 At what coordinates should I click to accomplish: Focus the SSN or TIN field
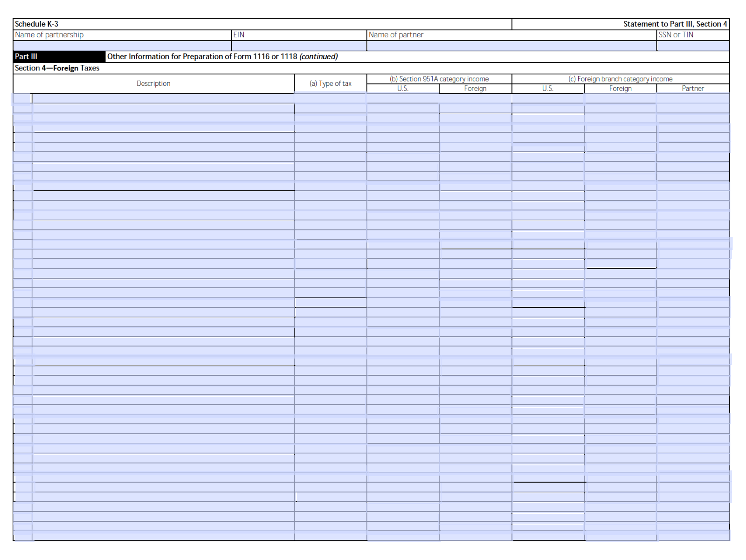(693, 46)
